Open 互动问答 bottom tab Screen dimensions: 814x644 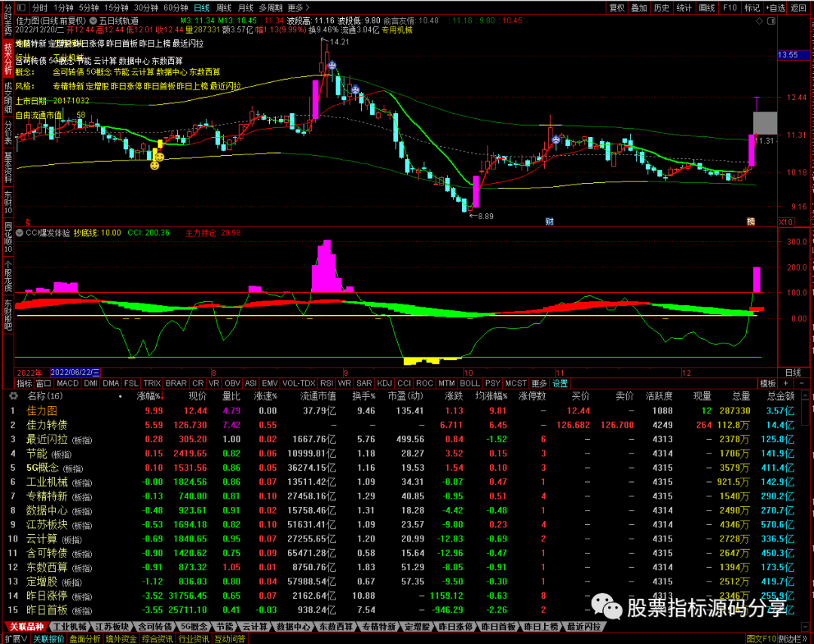230,639
